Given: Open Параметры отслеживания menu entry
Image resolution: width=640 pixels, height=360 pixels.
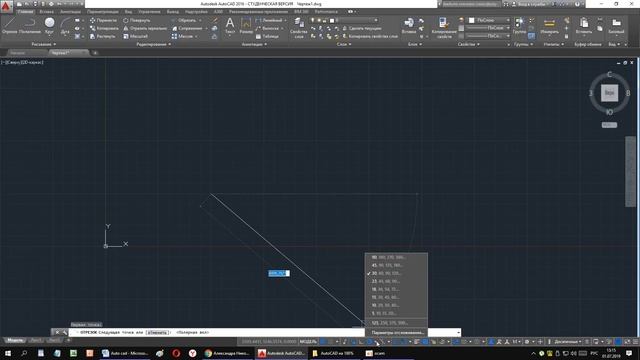Looking at the screenshot, I should [x=396, y=333].
